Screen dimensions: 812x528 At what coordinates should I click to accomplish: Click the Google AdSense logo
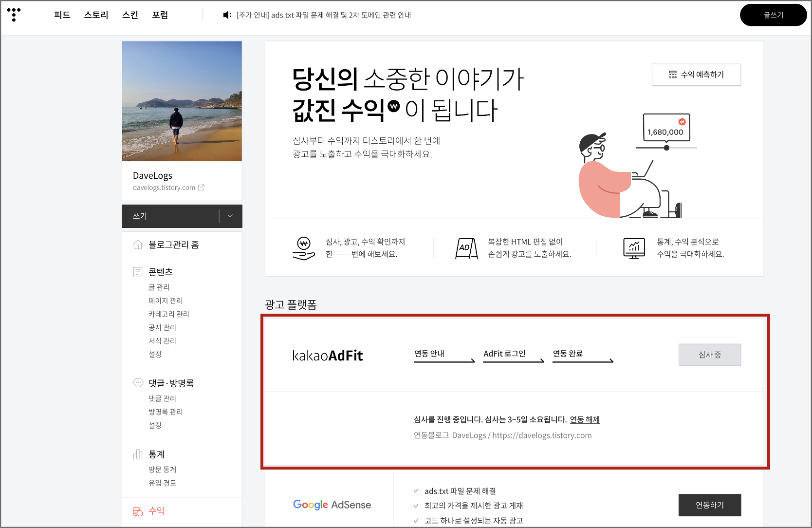point(332,505)
